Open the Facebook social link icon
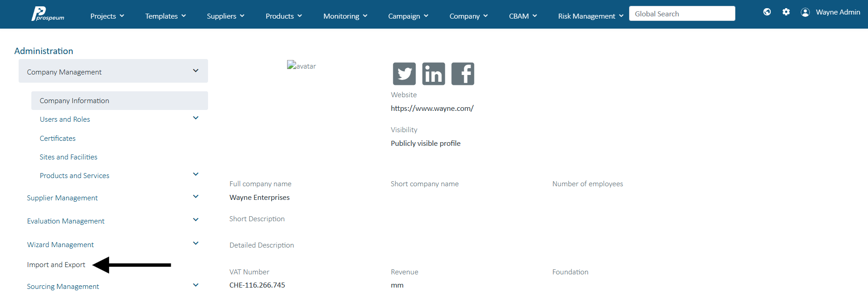 463,74
